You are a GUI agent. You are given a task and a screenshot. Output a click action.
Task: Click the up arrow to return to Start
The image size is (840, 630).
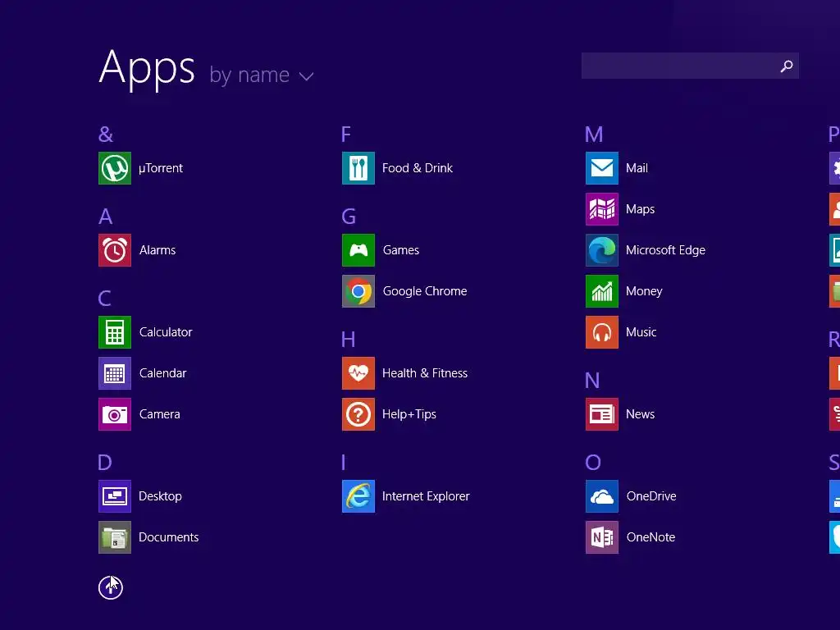(x=111, y=587)
